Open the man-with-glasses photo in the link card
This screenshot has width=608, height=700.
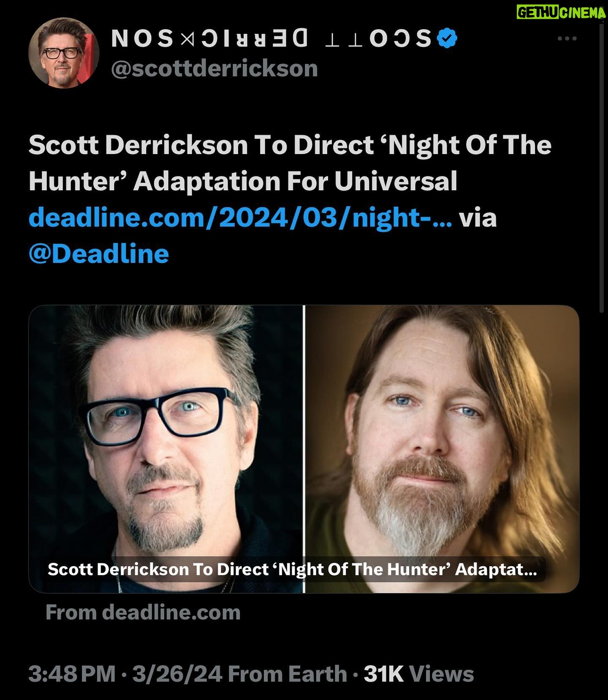click(166, 449)
